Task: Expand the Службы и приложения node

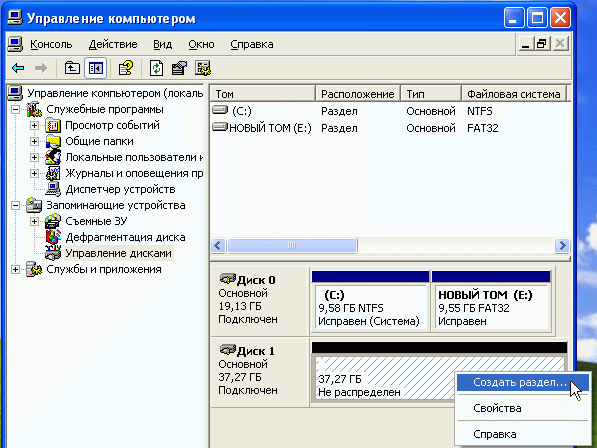Action: pyautogui.click(x=15, y=269)
